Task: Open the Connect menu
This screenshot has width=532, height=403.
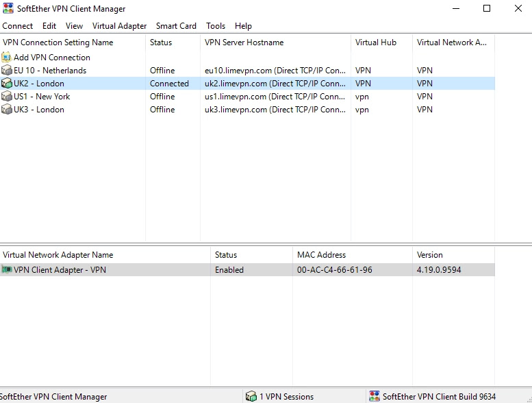Action: tap(18, 26)
